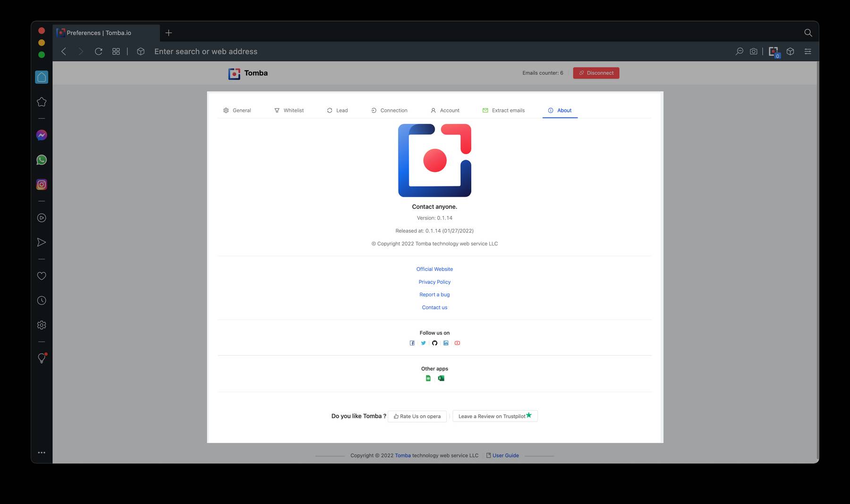Viewport: 850px width, 504px height.
Task: Open WhatsApp from the sidebar
Action: (42, 160)
